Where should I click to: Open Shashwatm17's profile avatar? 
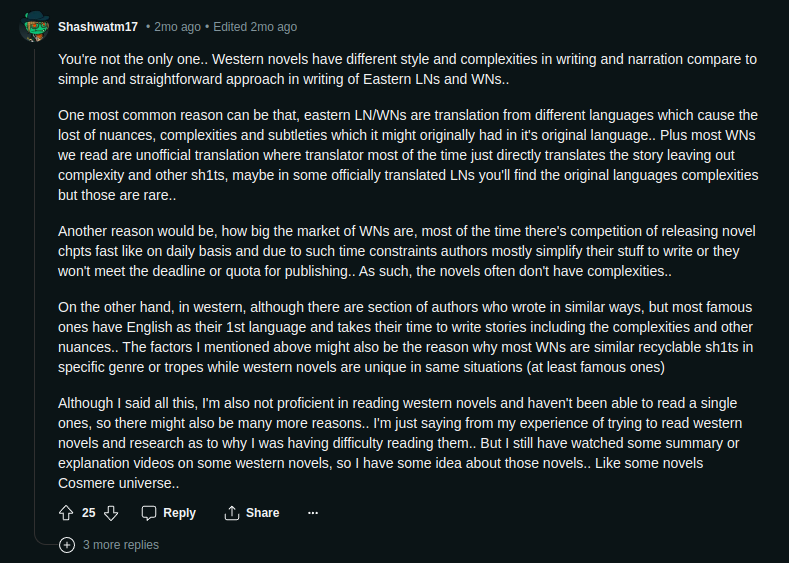pos(34,26)
